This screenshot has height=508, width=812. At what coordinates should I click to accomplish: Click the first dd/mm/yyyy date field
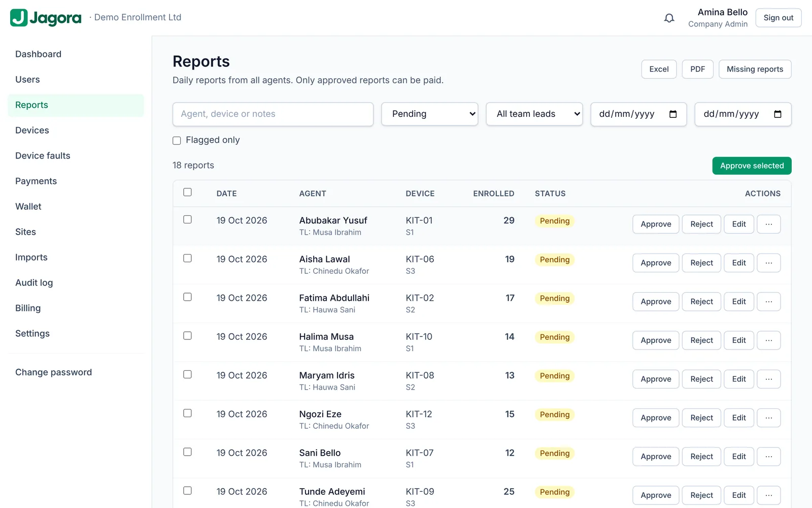point(638,114)
